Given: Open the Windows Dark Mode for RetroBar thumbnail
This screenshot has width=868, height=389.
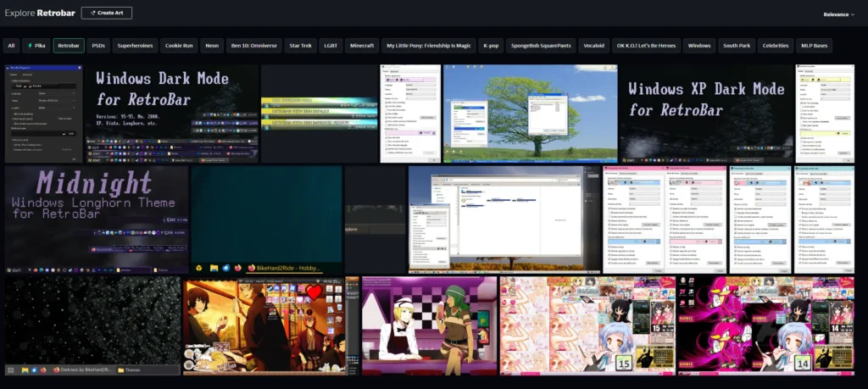Looking at the screenshot, I should click(172, 113).
